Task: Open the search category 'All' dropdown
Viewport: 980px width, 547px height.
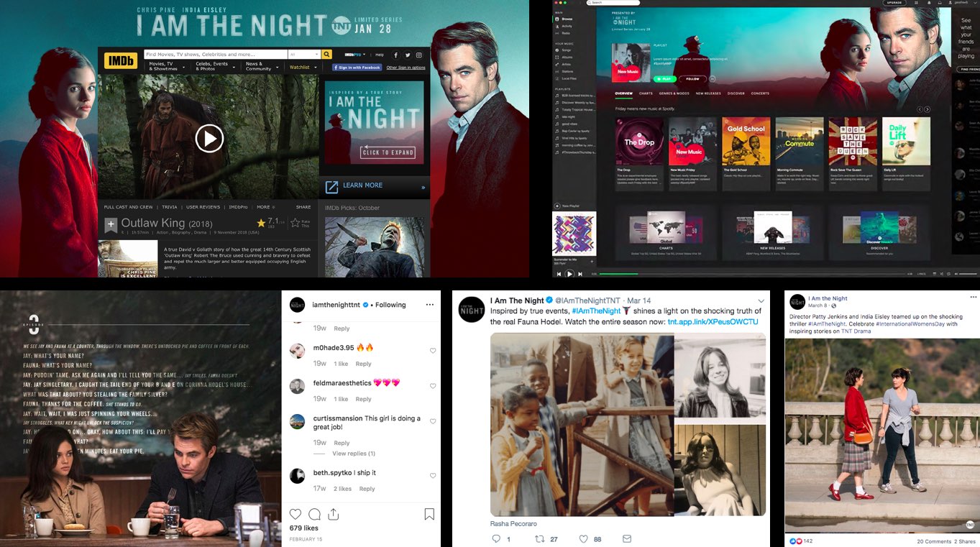Action: [x=304, y=55]
